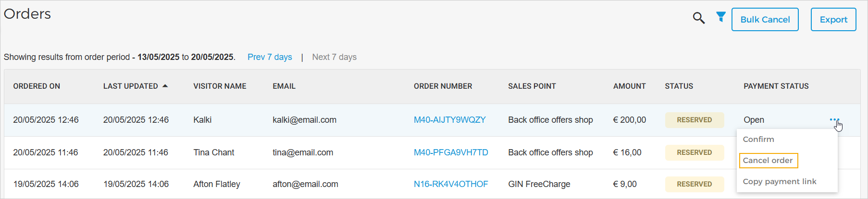
Task: Sort by Amount column header
Action: pos(629,86)
